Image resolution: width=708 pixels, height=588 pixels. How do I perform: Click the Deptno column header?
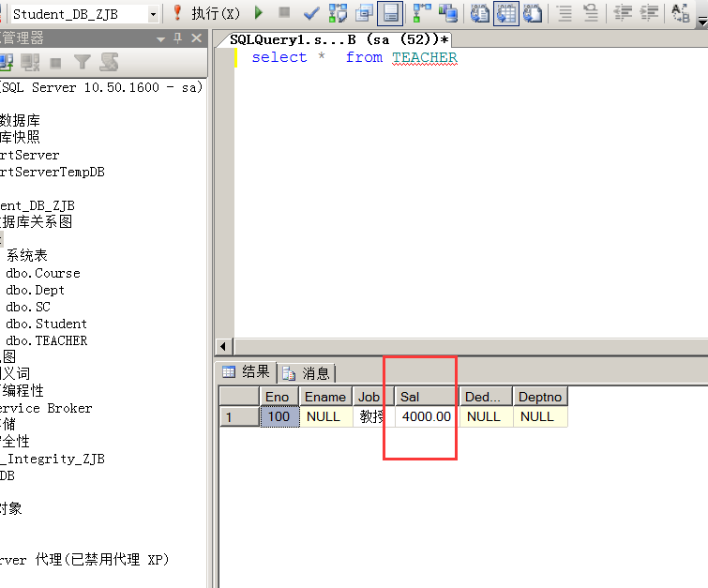[x=540, y=397]
